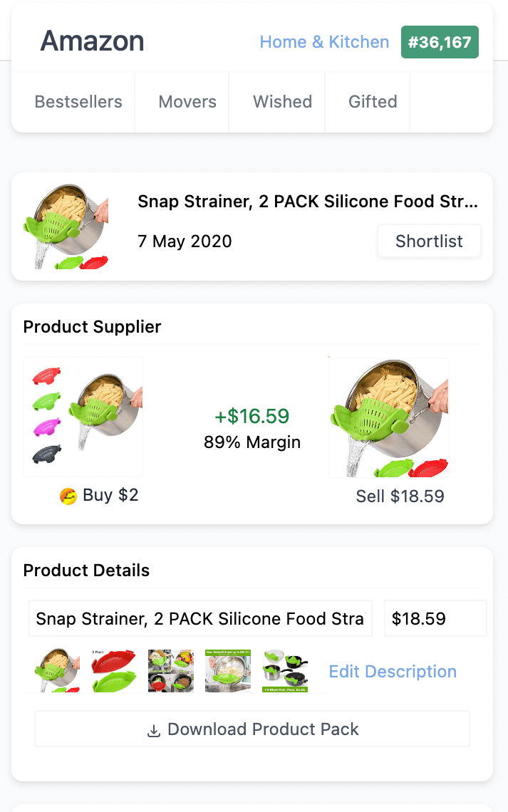This screenshot has height=812, width=508.
Task: Click the #36,167 rank badge
Action: 440,42
